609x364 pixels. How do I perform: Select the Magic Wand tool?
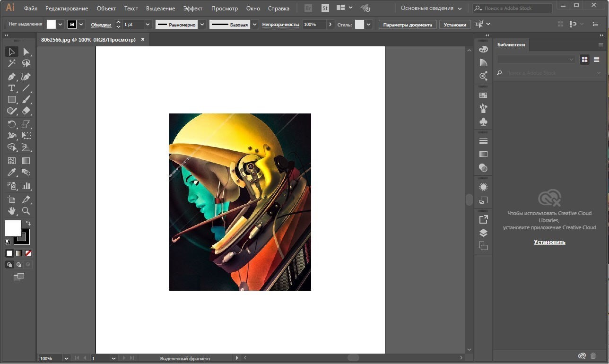click(x=12, y=63)
